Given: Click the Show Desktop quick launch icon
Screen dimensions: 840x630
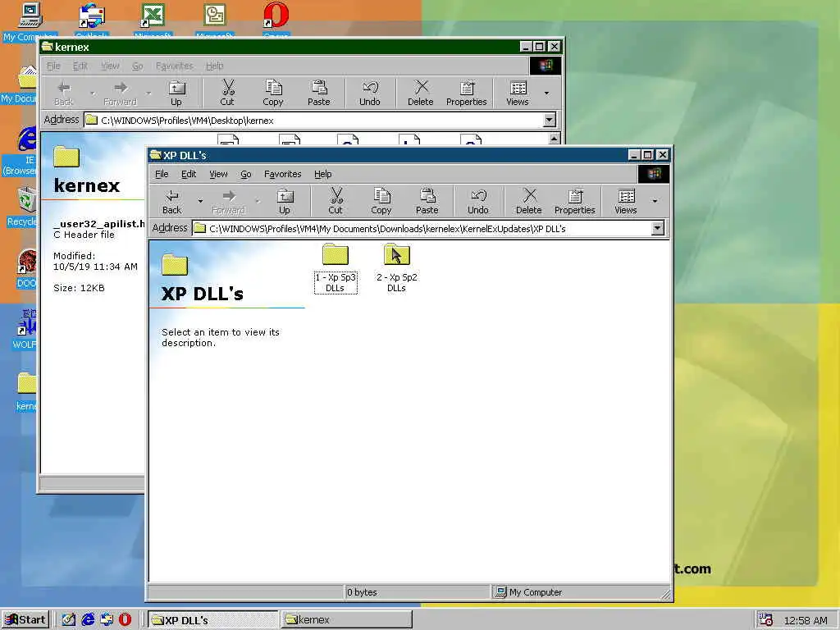Looking at the screenshot, I should click(69, 620).
